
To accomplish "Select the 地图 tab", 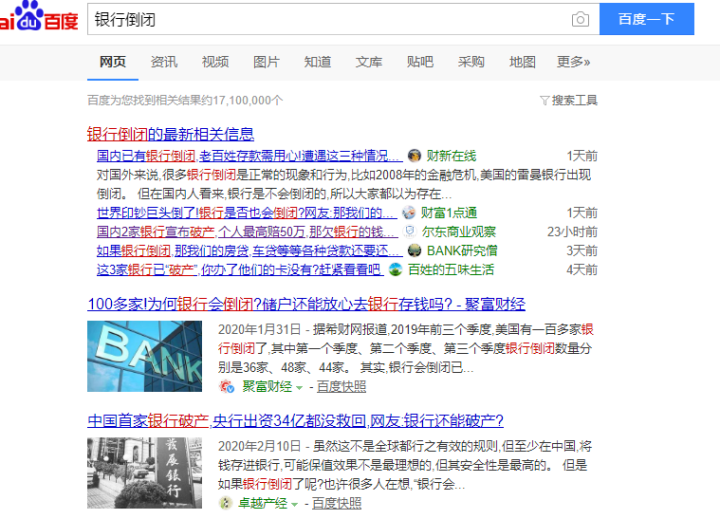I will [522, 62].
